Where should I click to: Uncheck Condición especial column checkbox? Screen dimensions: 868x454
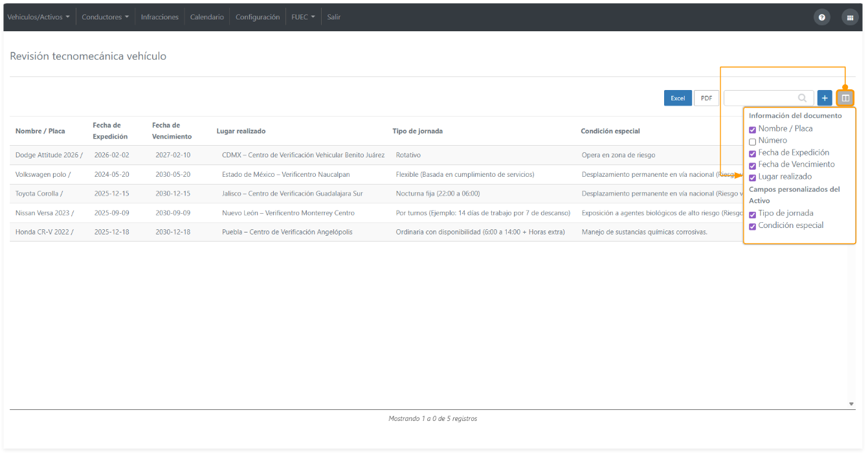click(x=752, y=227)
